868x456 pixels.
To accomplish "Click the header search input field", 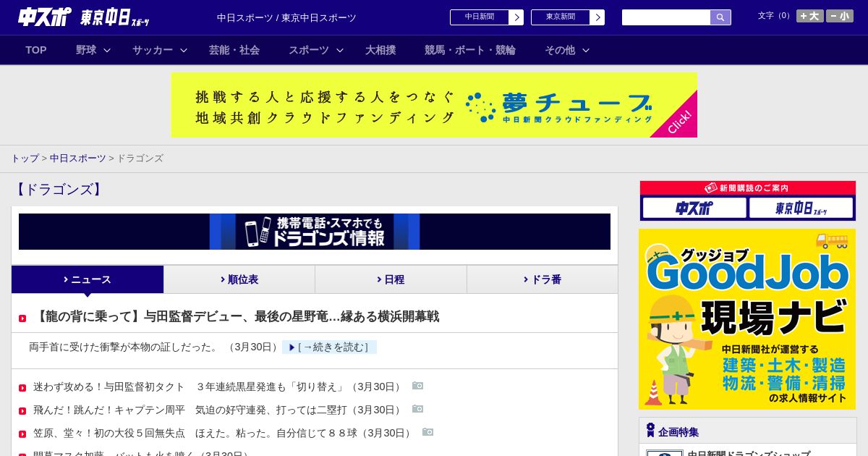I will [x=666, y=17].
